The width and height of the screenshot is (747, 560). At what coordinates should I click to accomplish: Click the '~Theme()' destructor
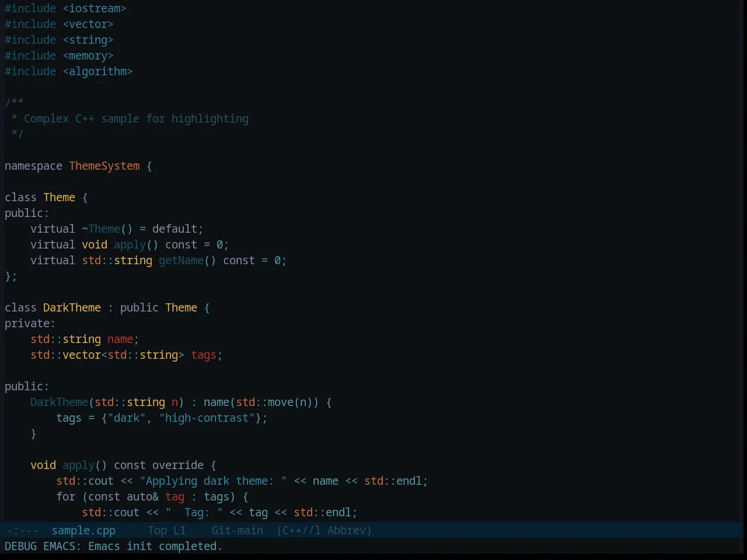[x=107, y=229]
